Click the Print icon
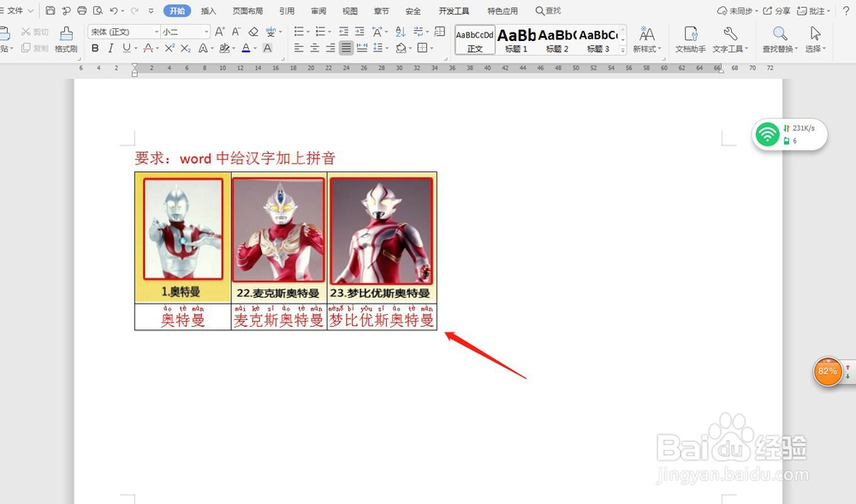 pyautogui.click(x=82, y=10)
